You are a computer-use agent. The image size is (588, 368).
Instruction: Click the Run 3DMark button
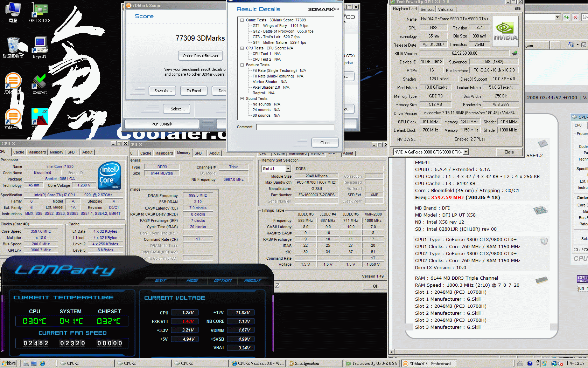(x=162, y=124)
